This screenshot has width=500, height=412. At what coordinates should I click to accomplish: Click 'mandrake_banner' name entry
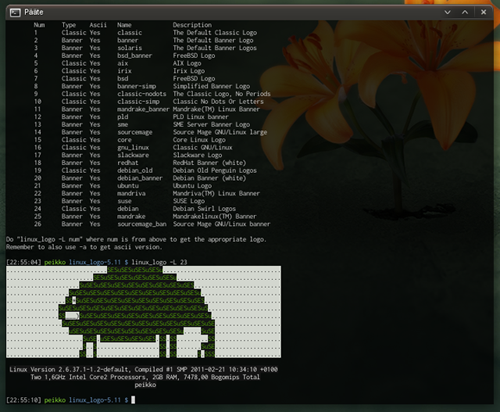click(143, 109)
